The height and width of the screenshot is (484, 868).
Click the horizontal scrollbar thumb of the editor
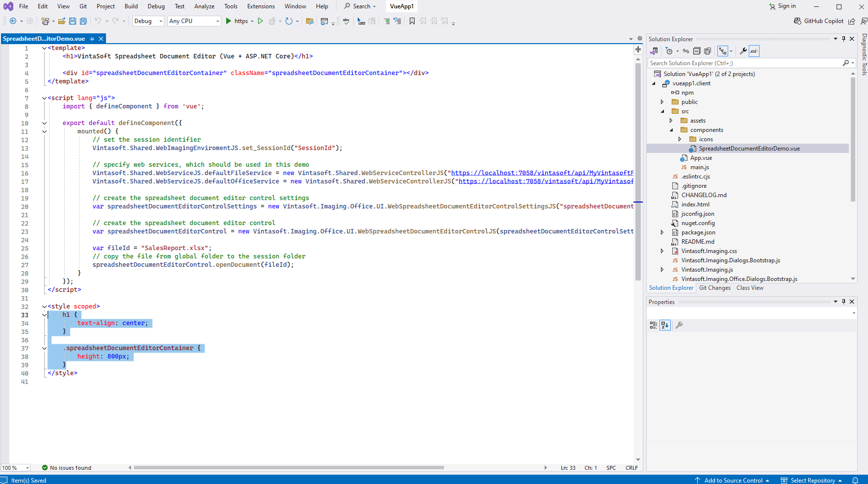click(289, 468)
